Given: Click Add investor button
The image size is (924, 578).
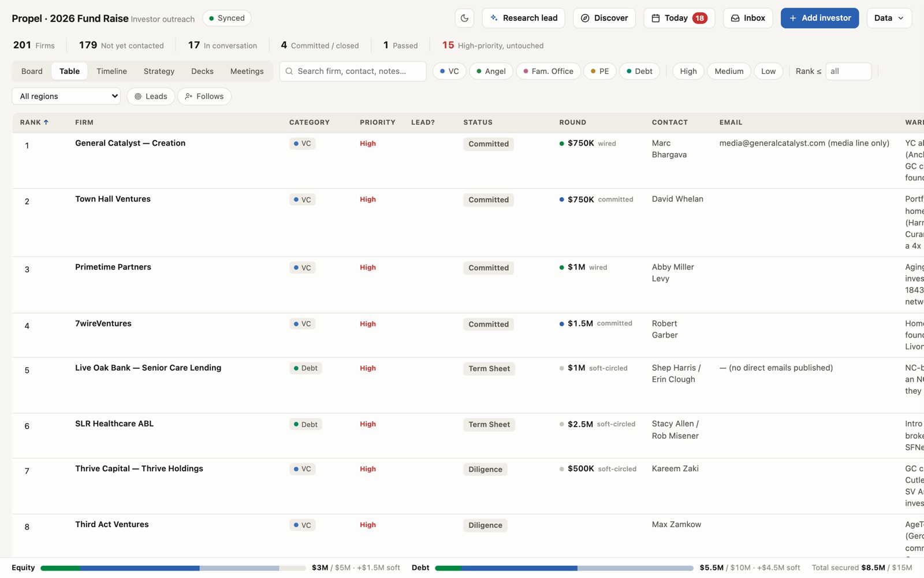Looking at the screenshot, I should click(819, 18).
